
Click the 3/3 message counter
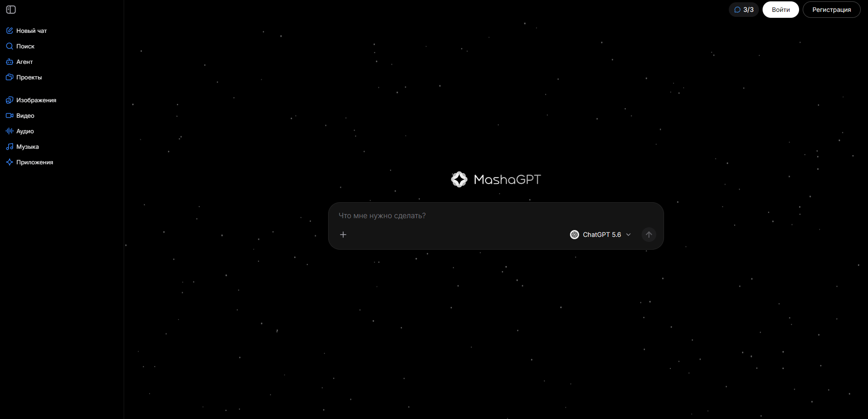[743, 10]
